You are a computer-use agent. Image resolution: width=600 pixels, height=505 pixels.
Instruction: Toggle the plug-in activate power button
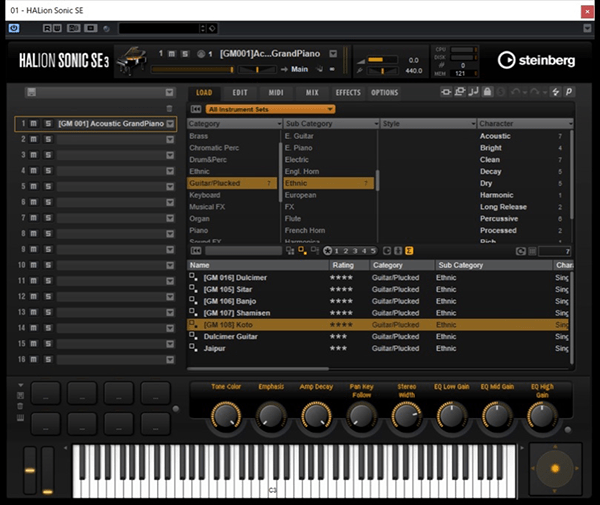14,28
